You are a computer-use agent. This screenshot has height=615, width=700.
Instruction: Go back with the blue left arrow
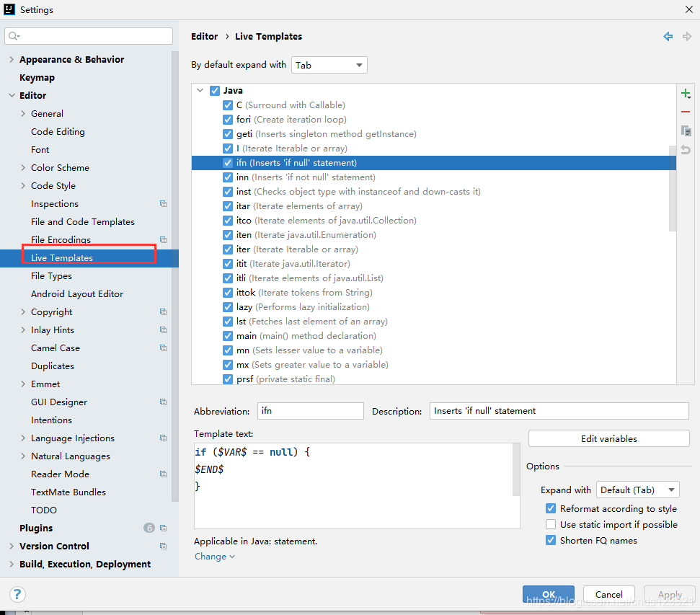668,36
